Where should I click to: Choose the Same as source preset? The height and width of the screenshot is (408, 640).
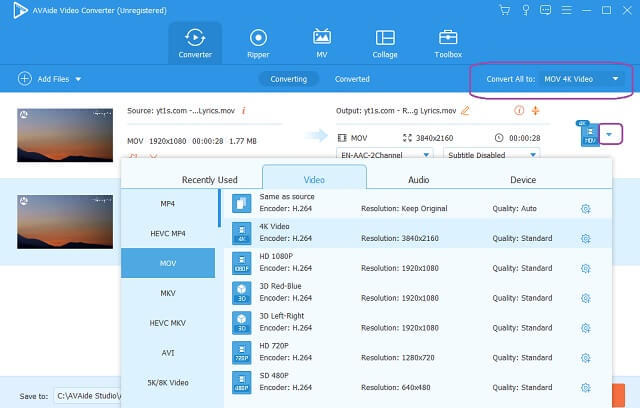(418, 203)
